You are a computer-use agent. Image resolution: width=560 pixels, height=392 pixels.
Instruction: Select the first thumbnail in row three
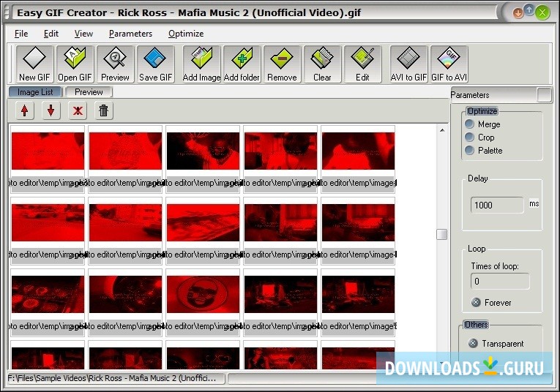click(48, 294)
